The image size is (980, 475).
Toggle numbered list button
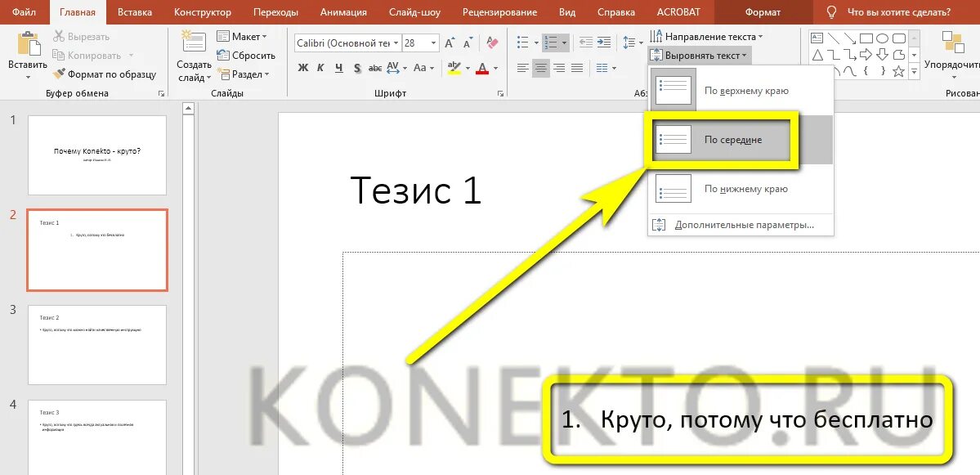click(551, 43)
